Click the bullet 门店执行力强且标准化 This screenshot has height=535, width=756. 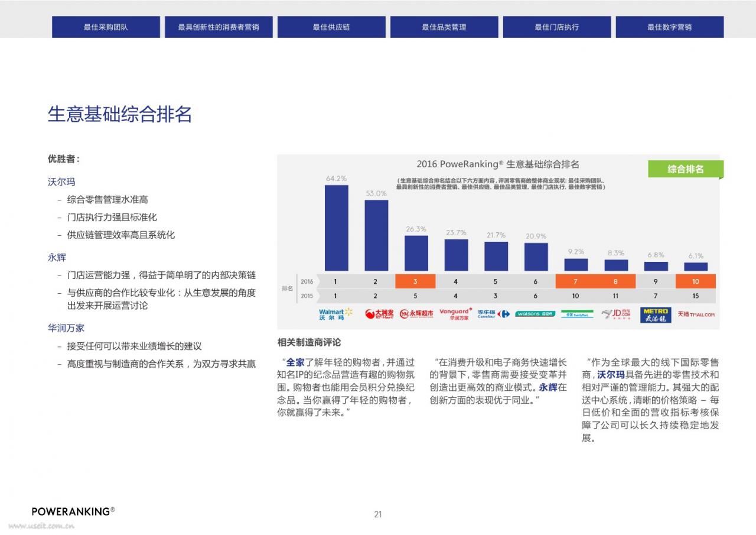click(x=112, y=217)
